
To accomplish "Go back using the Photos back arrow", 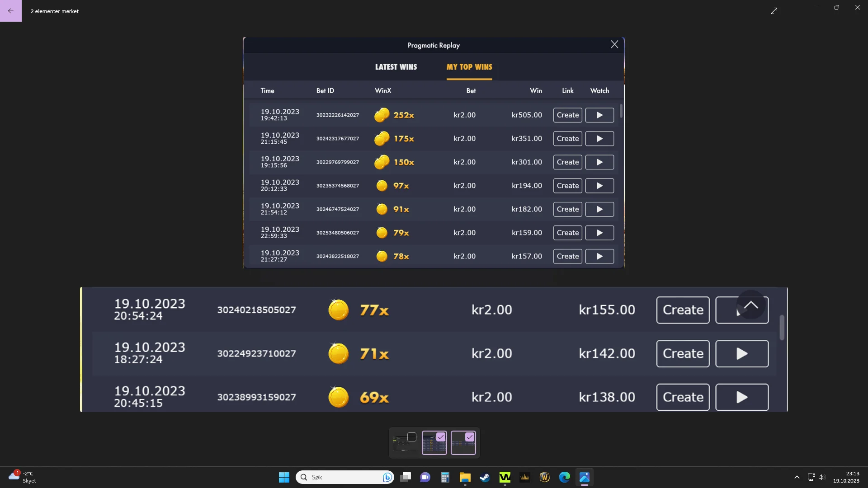I will (x=11, y=11).
